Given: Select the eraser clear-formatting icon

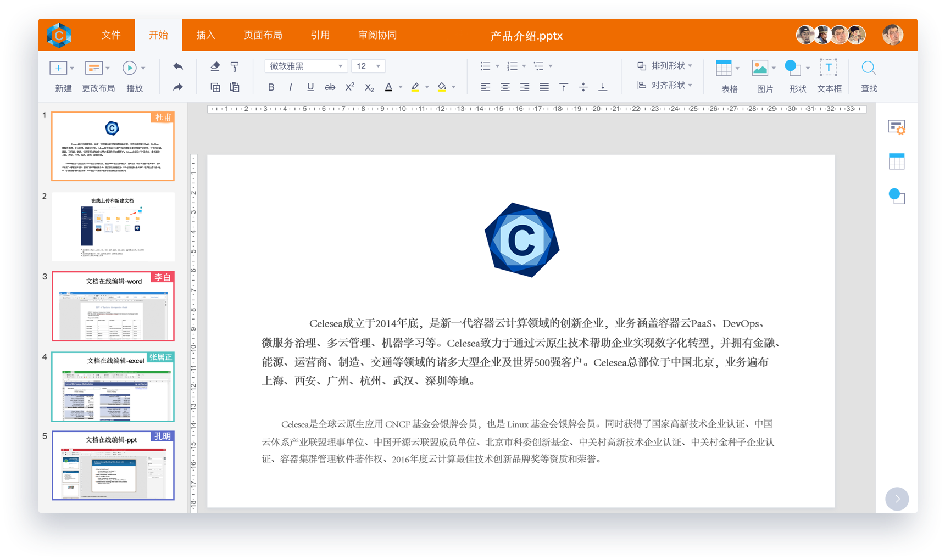Looking at the screenshot, I should 215,66.
